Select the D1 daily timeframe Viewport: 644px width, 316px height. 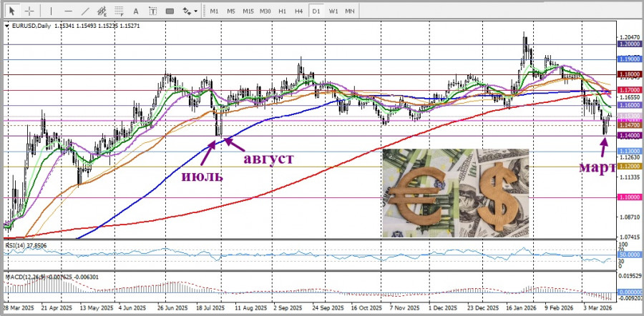(316, 11)
